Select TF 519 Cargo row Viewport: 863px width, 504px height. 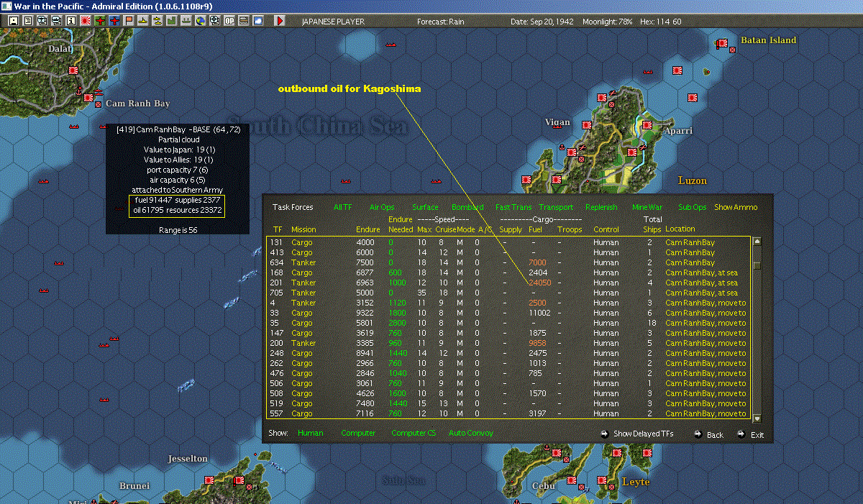tap(508, 403)
